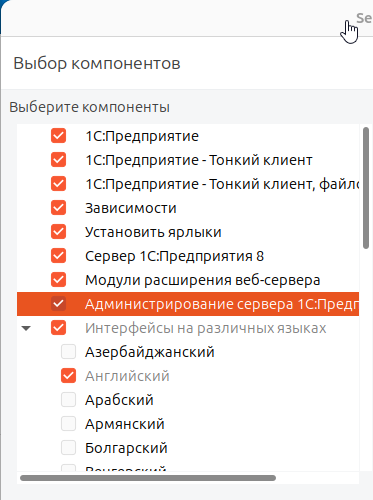The image size is (373, 500).
Task: Uncheck the 1С:Предприятие component checkbox
Action: click(x=58, y=136)
